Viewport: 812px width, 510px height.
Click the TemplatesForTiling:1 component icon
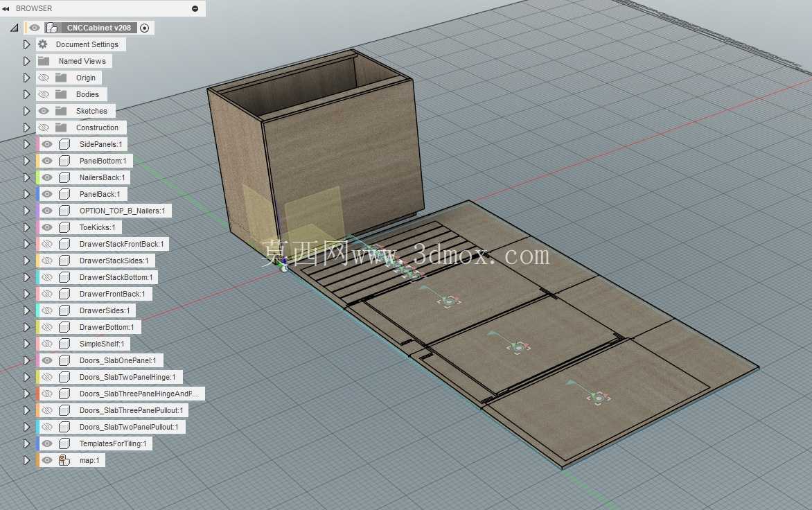tap(64, 443)
